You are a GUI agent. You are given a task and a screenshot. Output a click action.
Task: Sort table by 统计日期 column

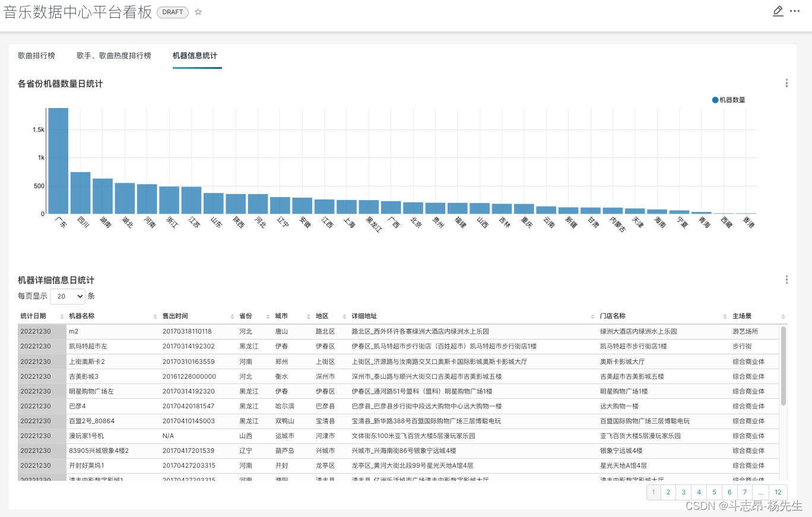click(x=42, y=316)
